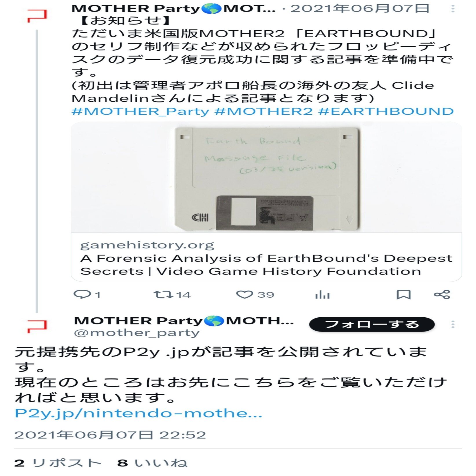
Task: Open the reply tweet's three-dot menu
Action: [x=453, y=324]
